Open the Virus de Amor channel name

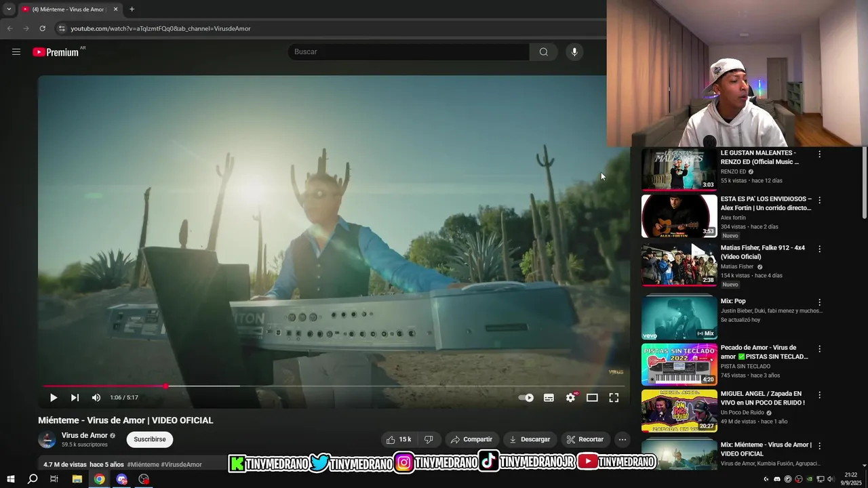click(85, 435)
